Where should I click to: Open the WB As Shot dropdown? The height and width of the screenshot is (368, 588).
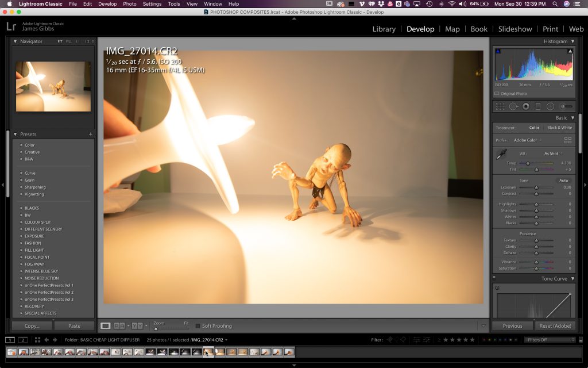(x=552, y=154)
